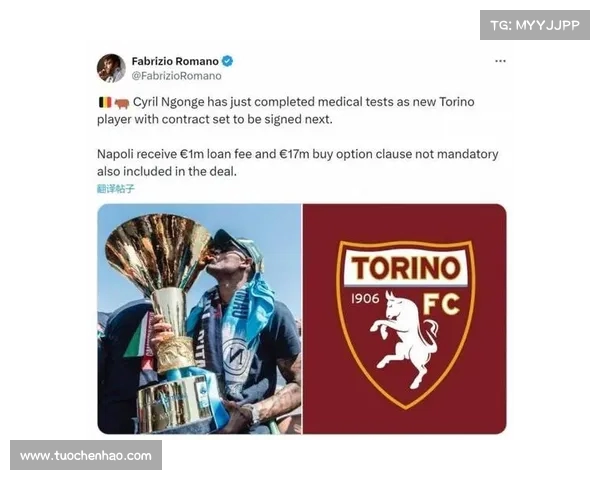This screenshot has height=480, width=600.
Task: Click the blue verified badge
Action: [227, 61]
